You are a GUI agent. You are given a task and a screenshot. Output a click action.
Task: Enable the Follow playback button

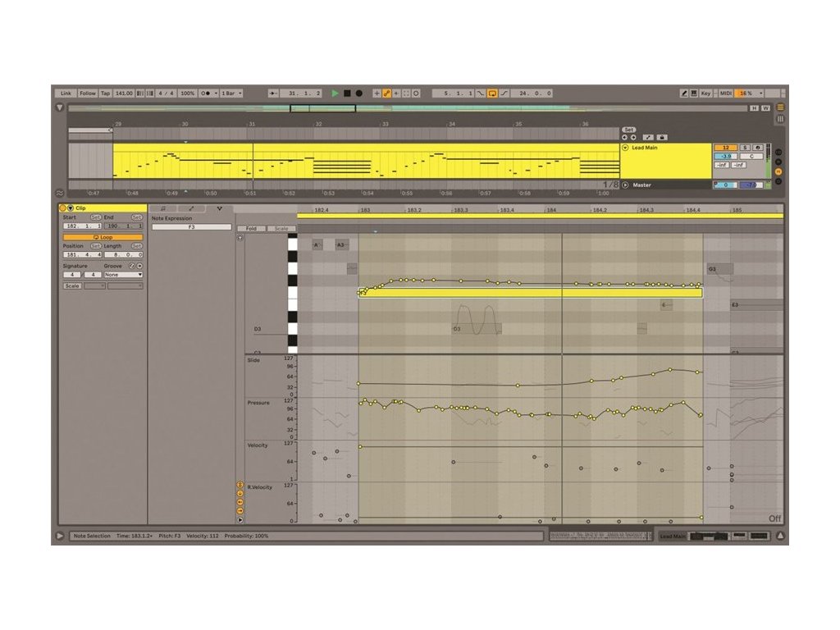tap(87, 94)
